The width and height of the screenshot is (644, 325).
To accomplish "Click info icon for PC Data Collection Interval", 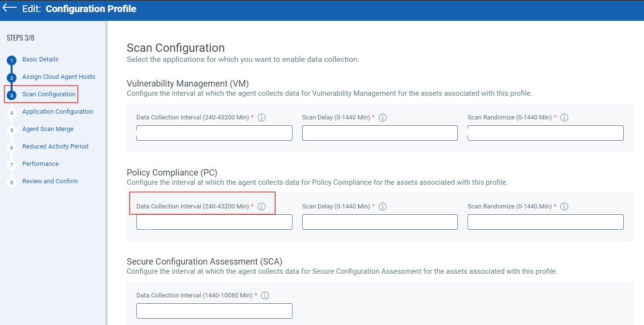I will click(262, 207).
